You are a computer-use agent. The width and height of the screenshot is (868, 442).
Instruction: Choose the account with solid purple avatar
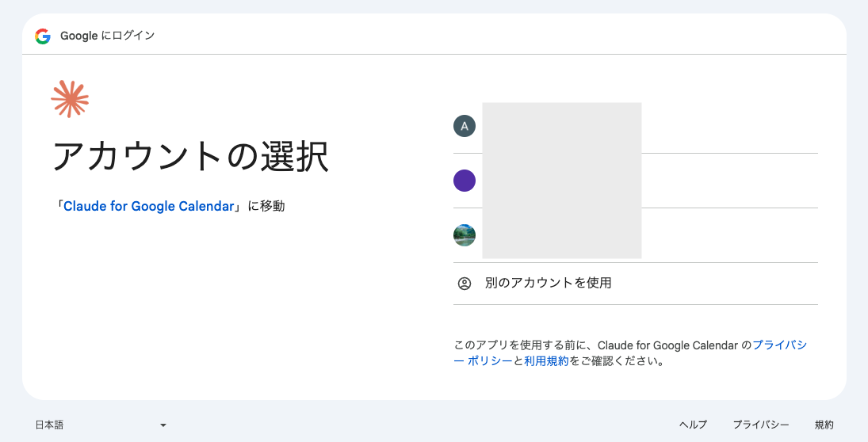coord(635,181)
